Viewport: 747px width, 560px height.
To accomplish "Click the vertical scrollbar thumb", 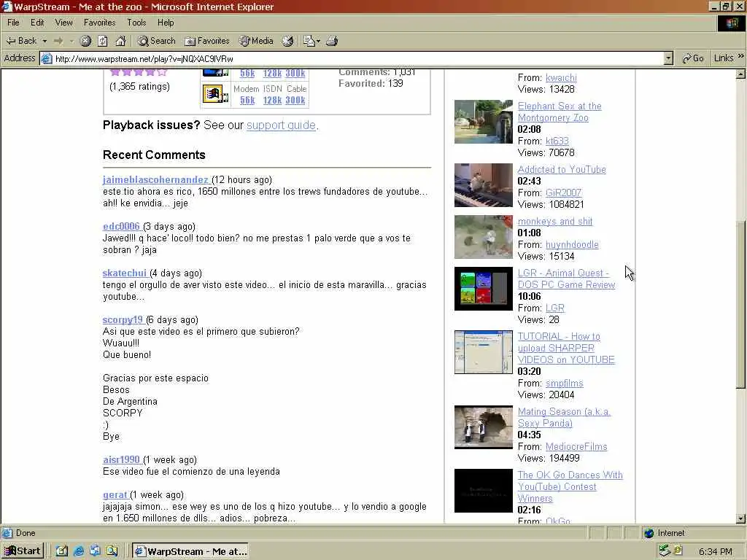I will (741, 305).
